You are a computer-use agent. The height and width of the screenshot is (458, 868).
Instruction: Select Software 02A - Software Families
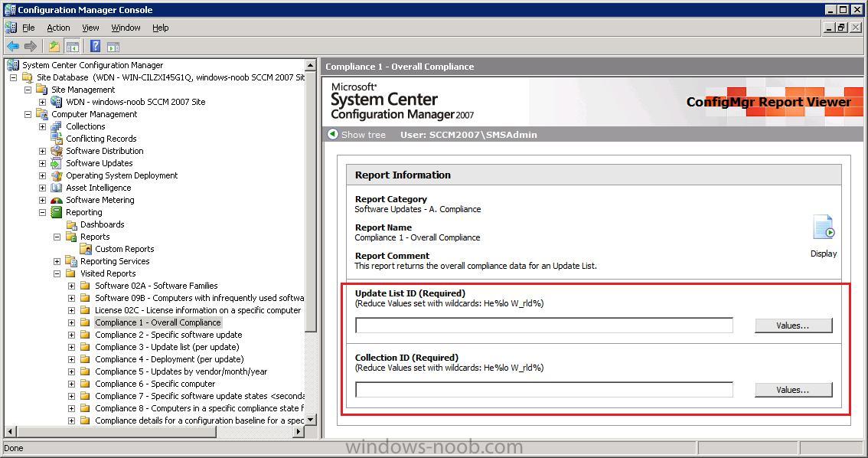click(156, 286)
